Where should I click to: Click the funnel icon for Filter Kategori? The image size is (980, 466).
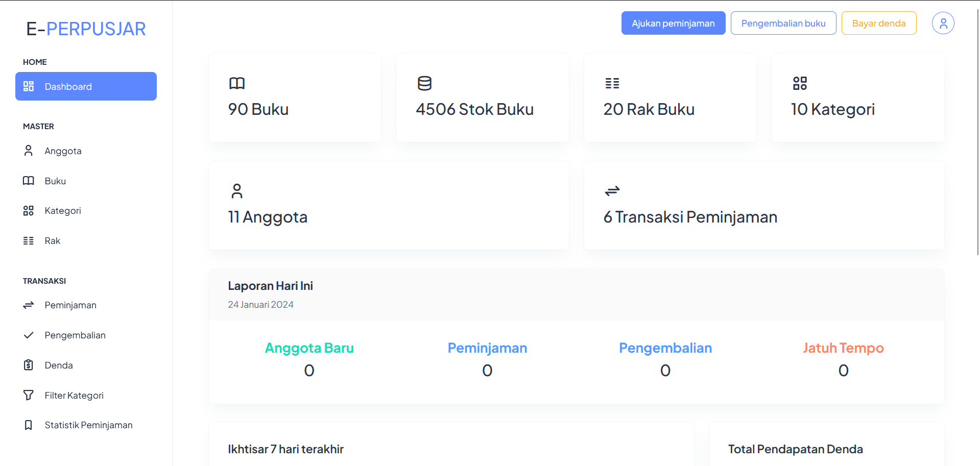tap(29, 395)
